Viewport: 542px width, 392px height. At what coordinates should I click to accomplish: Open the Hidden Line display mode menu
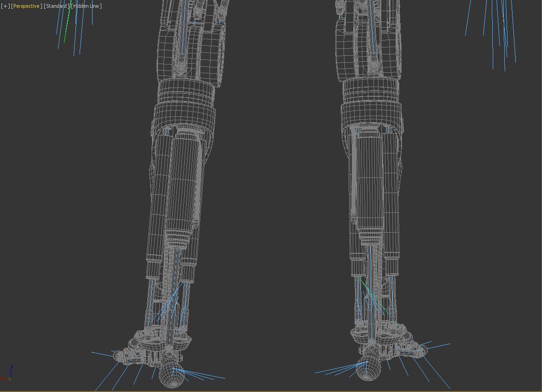point(87,6)
